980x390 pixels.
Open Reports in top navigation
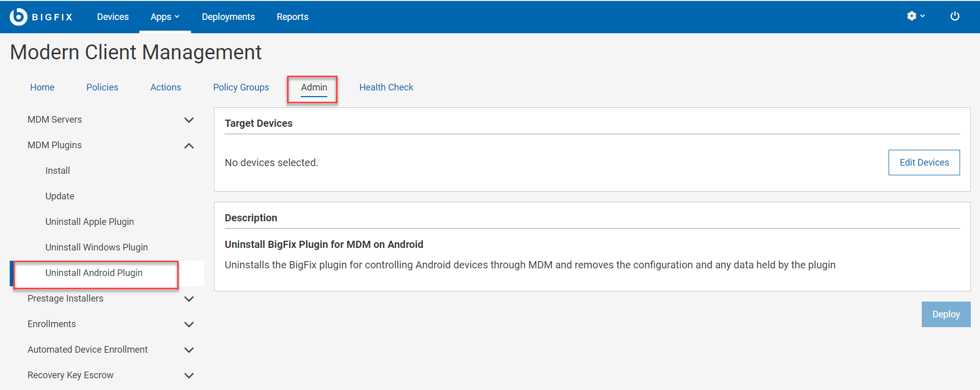tap(292, 17)
